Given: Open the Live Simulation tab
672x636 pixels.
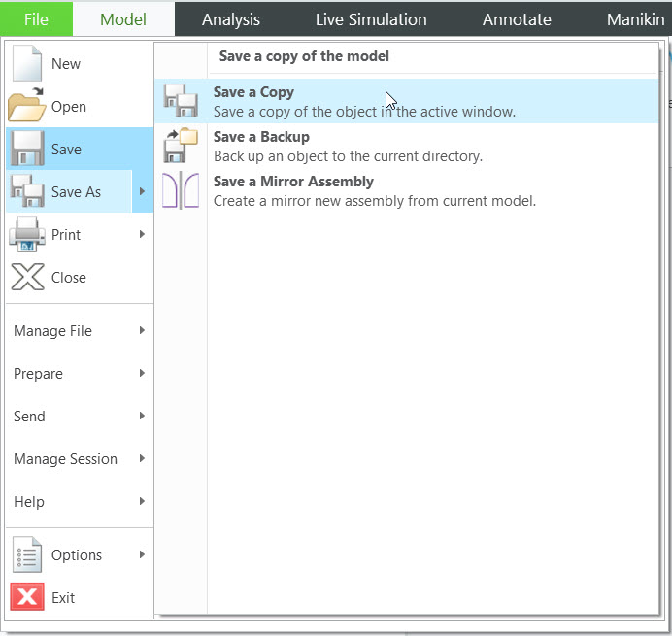Looking at the screenshot, I should point(371,19).
